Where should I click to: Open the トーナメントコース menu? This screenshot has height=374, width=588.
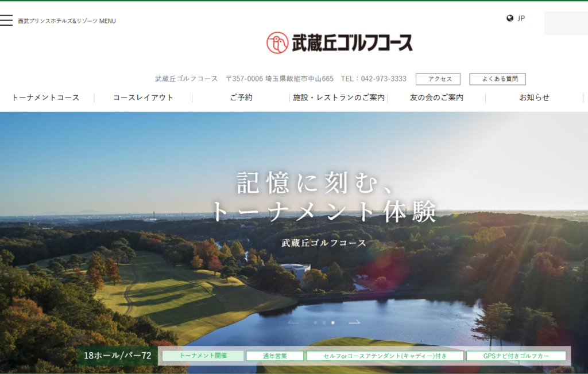[45, 98]
